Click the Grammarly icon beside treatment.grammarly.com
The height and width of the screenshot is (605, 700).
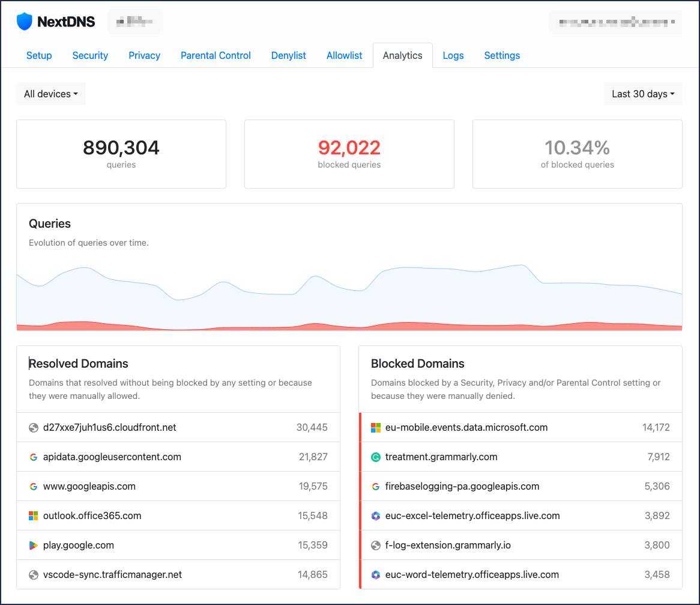coord(376,457)
